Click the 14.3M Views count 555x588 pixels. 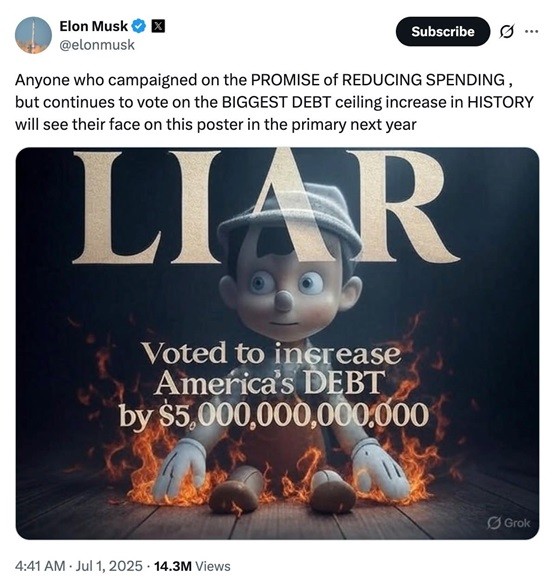pos(192,566)
